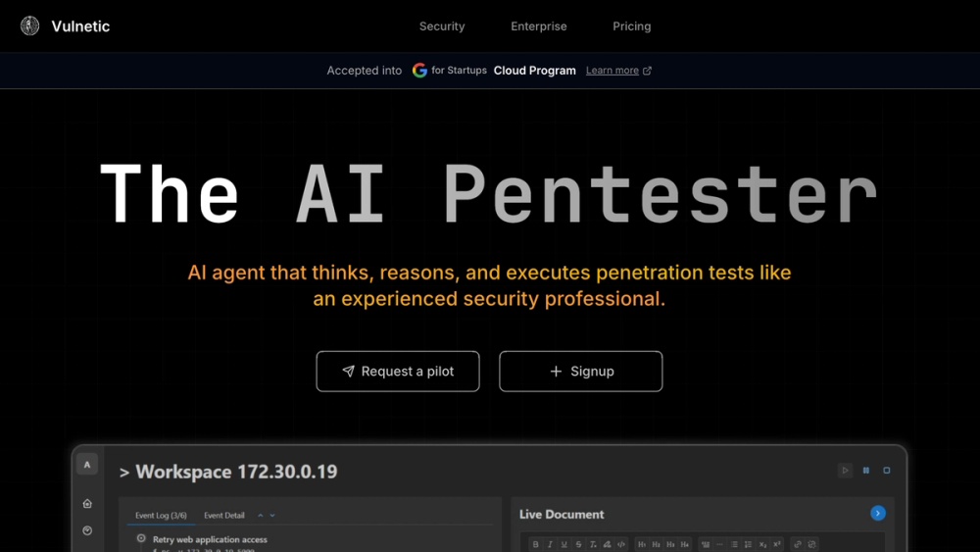Apply Heading 2 in Live Document
This screenshot has height=552, width=980.
click(x=657, y=544)
